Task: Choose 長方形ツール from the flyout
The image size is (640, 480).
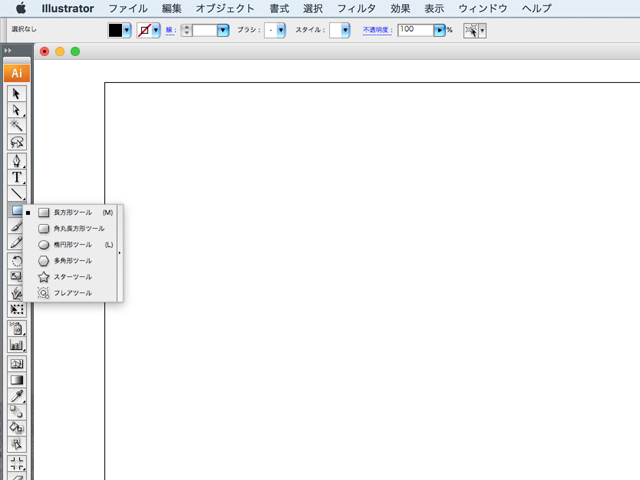Action: point(72,213)
